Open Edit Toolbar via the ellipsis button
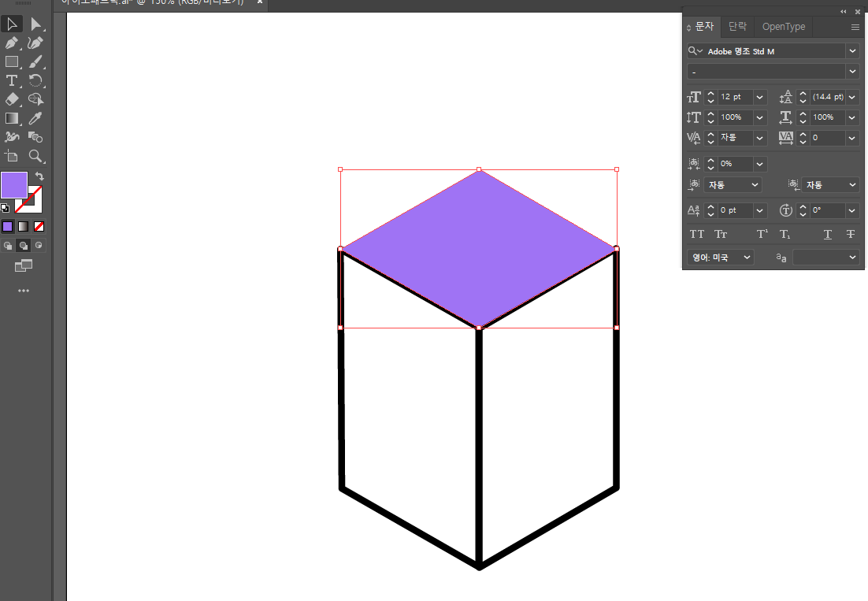 pyautogui.click(x=23, y=291)
